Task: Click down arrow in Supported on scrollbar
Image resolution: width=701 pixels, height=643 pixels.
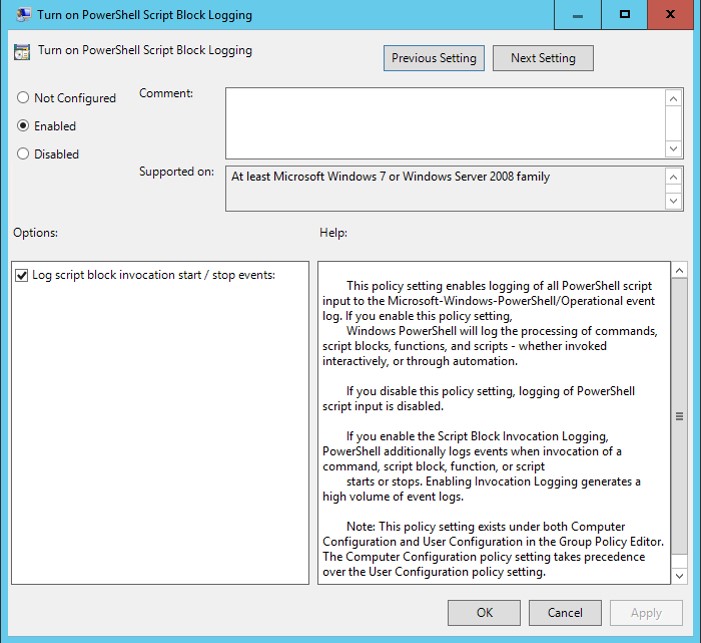Action: (674, 201)
